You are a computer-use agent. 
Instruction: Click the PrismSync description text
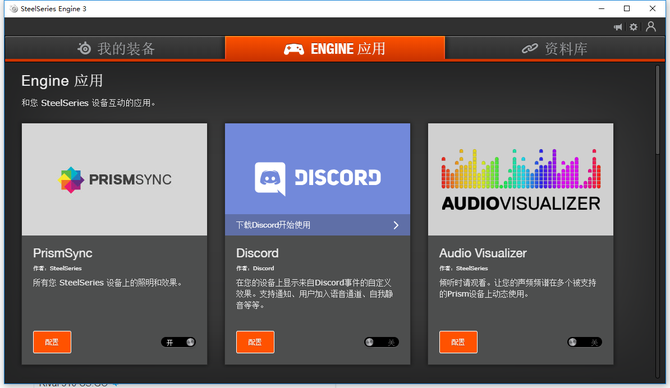pos(108,282)
